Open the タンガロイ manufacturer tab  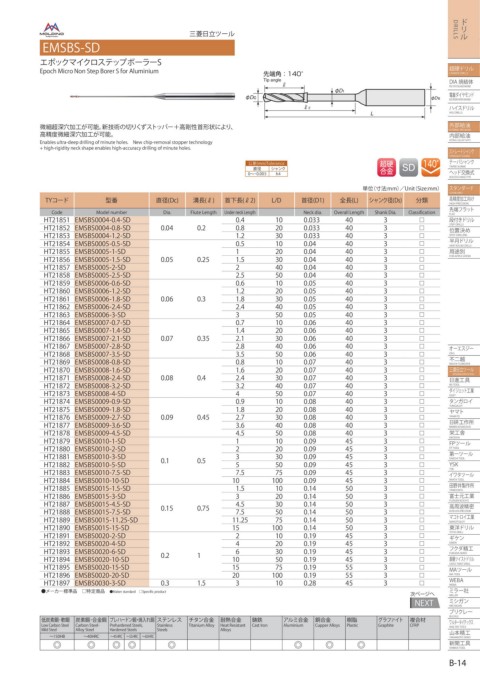click(464, 402)
